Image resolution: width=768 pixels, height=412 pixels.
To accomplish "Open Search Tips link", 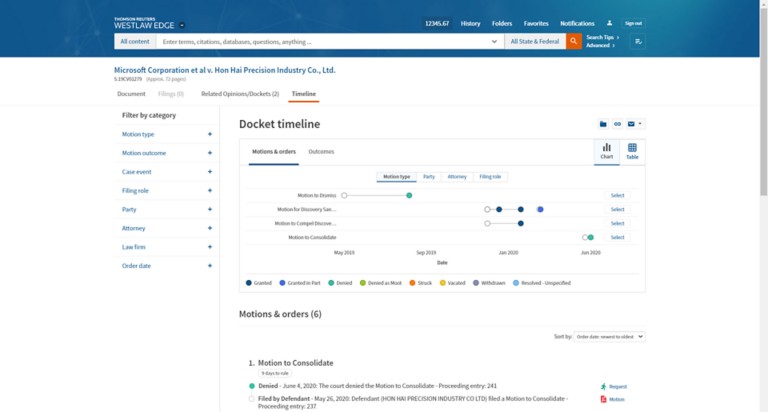I will [x=602, y=37].
